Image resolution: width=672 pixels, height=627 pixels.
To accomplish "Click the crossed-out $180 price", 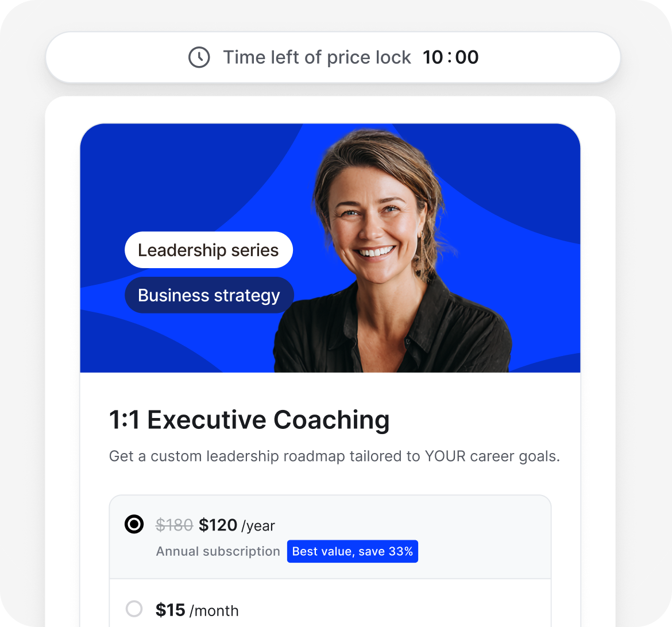I will coord(174,525).
